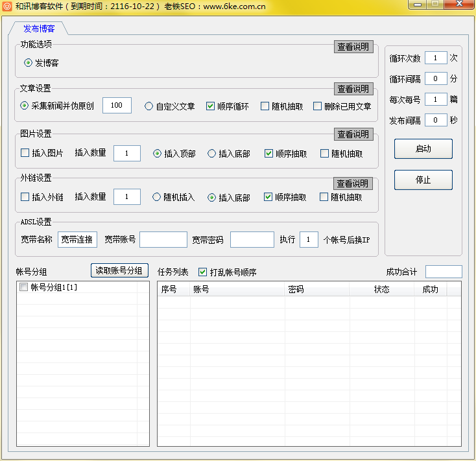476x461 pixels.
Task: Click the 宽带密码 input field
Action: point(252,240)
